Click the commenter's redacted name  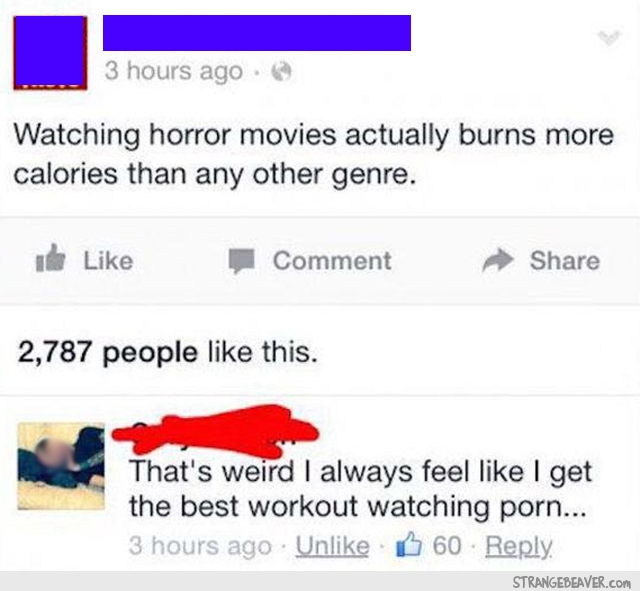pos(215,430)
